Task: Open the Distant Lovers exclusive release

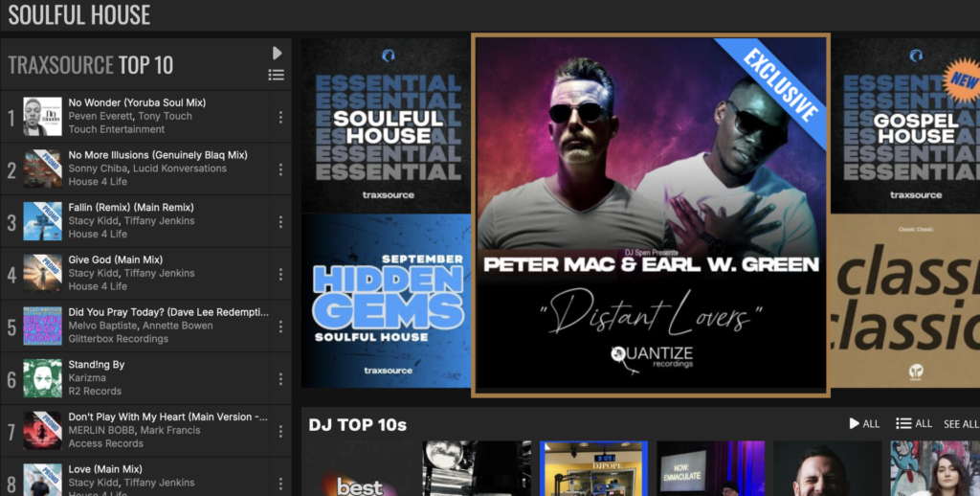Action: (650, 214)
